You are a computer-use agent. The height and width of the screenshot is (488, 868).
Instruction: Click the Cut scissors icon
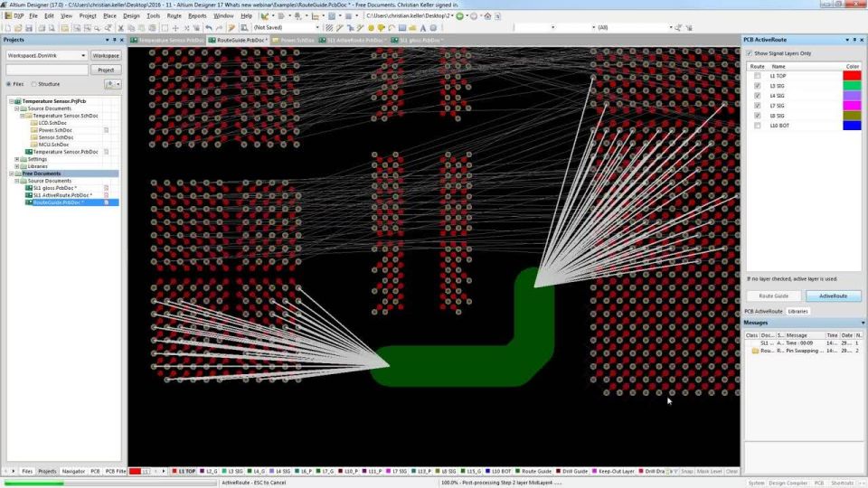(x=120, y=28)
